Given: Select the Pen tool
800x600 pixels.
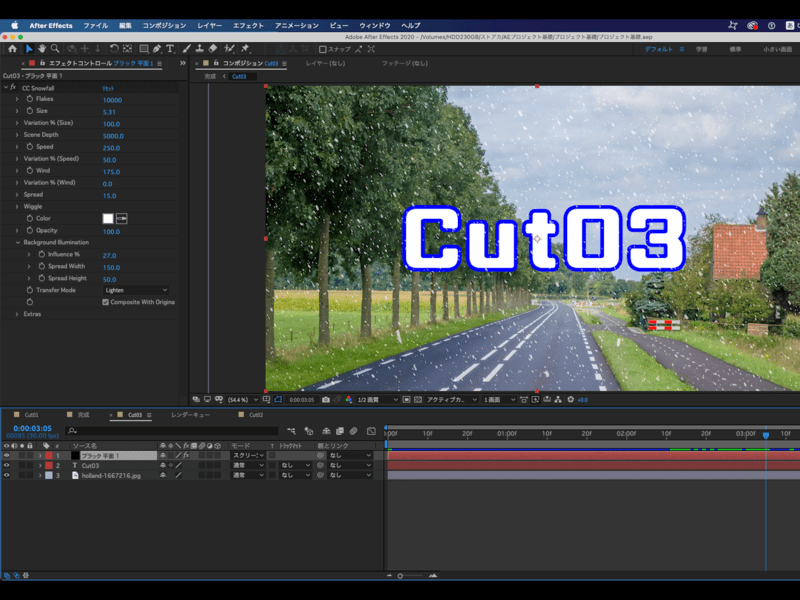Looking at the screenshot, I should [157, 48].
